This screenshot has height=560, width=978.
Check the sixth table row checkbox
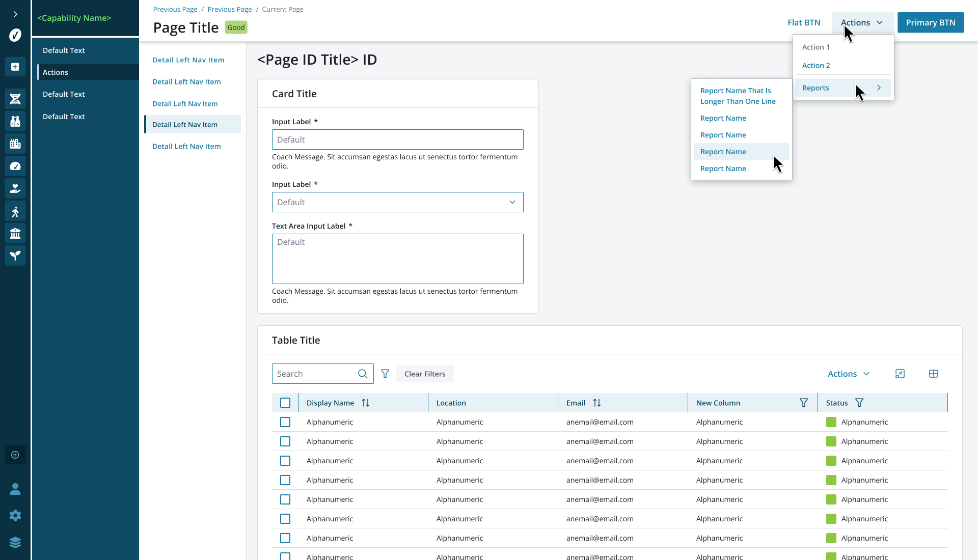pos(285,519)
